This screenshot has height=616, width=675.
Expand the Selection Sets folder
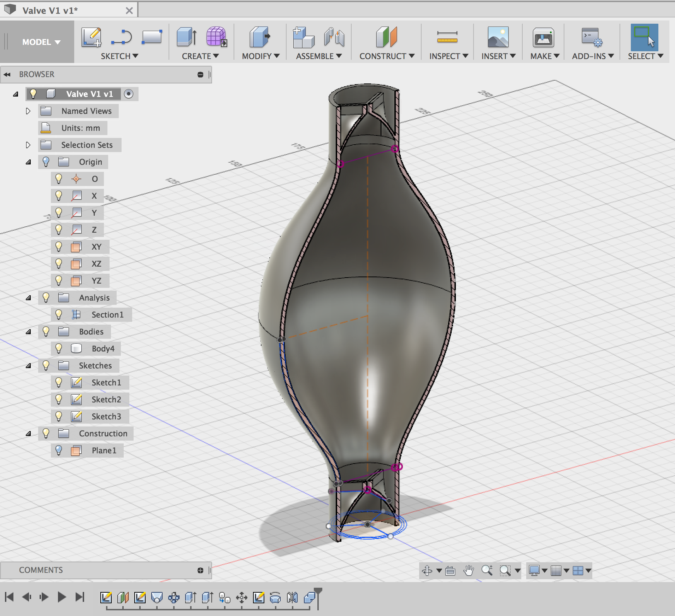(28, 145)
